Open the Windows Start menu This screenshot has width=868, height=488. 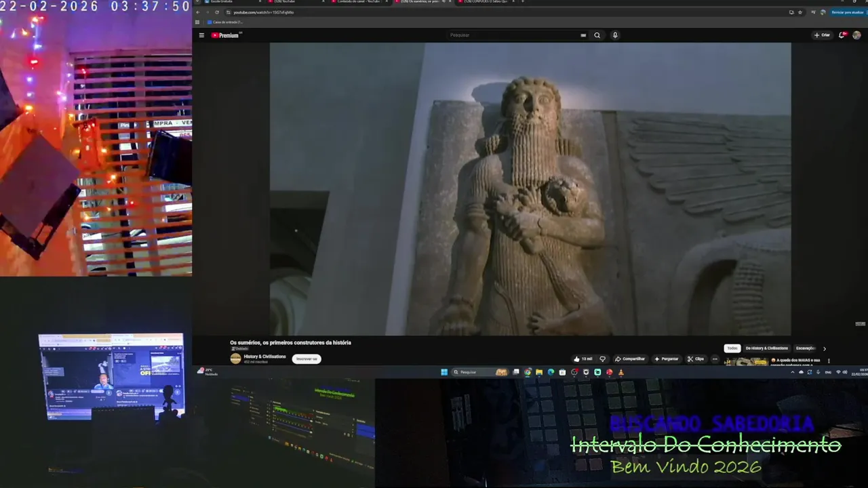pyautogui.click(x=444, y=372)
